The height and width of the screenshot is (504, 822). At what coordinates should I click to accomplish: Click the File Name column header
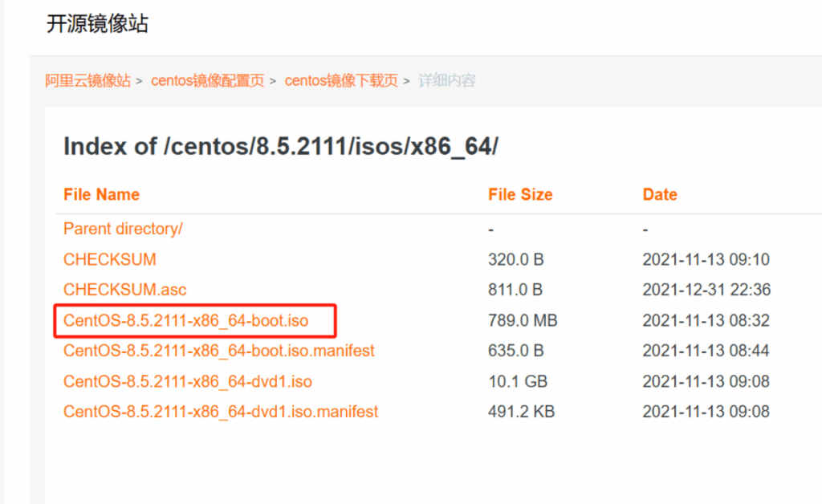tap(101, 194)
